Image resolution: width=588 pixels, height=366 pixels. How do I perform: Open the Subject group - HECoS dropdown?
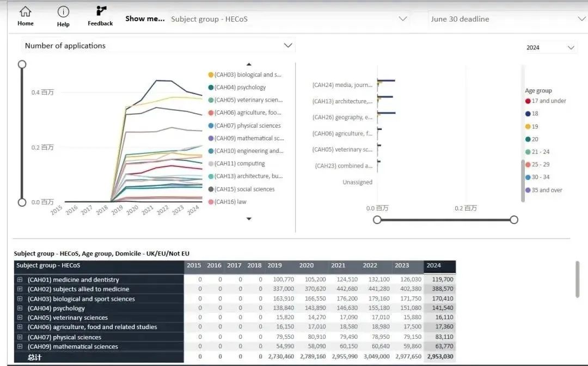(289, 18)
